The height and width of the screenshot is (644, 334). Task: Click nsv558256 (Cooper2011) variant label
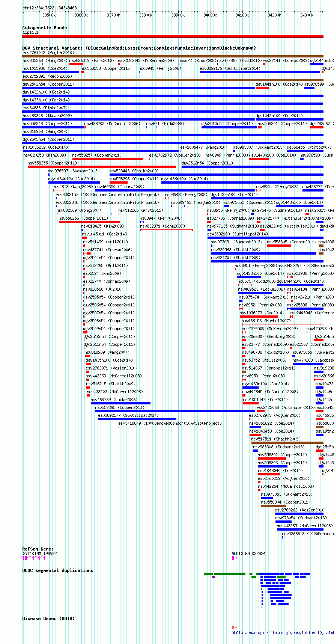tap(83, 218)
